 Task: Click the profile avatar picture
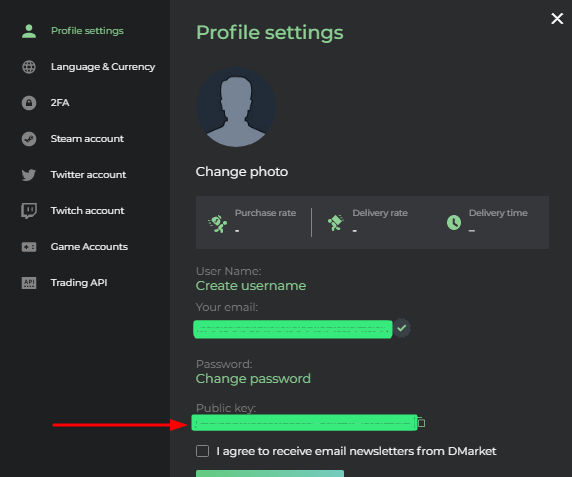point(236,107)
